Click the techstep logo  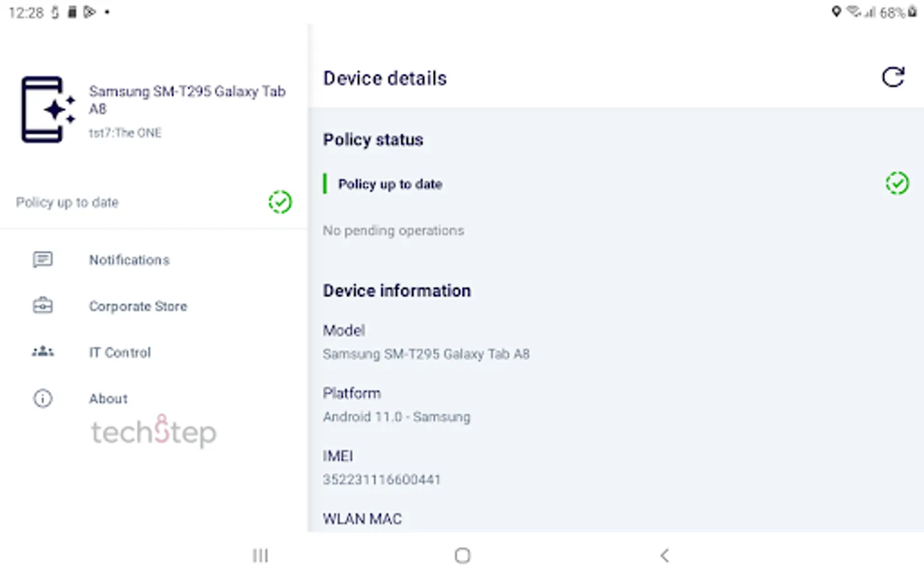[x=153, y=431]
